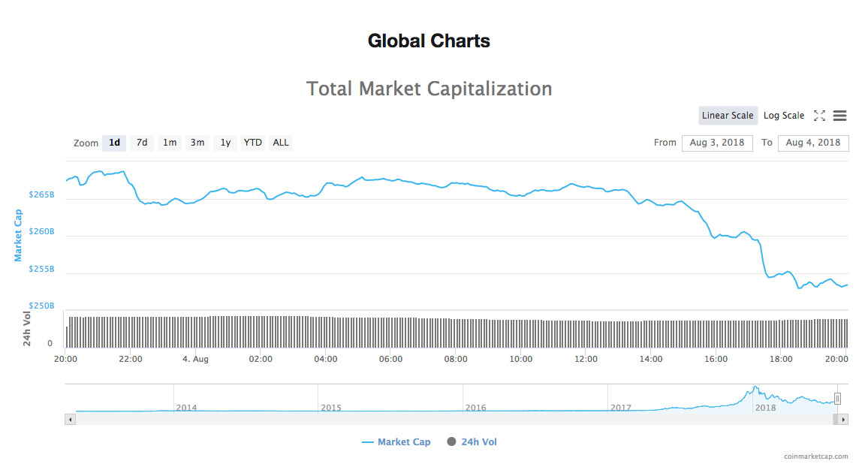The image size is (868, 467).
Task: Select the ALL zoom preset
Action: (280, 143)
